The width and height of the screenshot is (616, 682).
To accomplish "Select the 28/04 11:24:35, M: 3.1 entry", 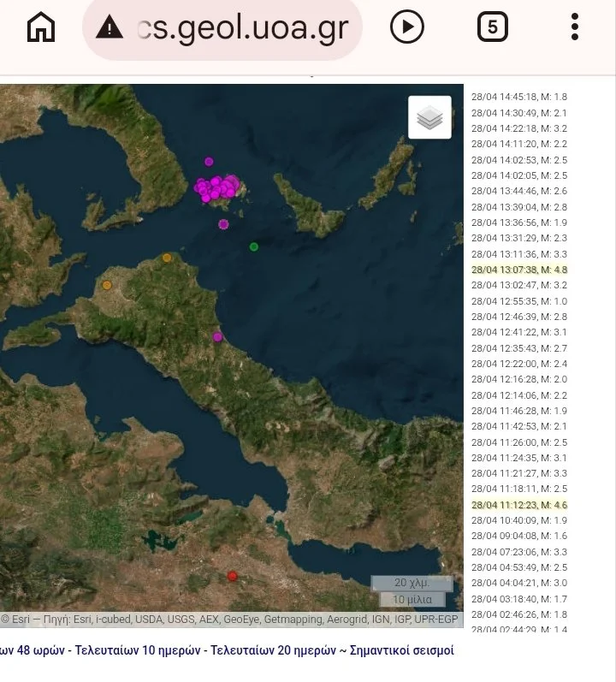I will click(519, 458).
